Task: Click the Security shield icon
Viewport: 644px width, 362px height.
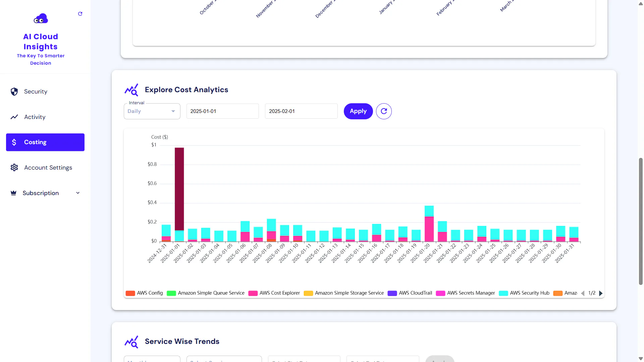Action: pos(14,92)
